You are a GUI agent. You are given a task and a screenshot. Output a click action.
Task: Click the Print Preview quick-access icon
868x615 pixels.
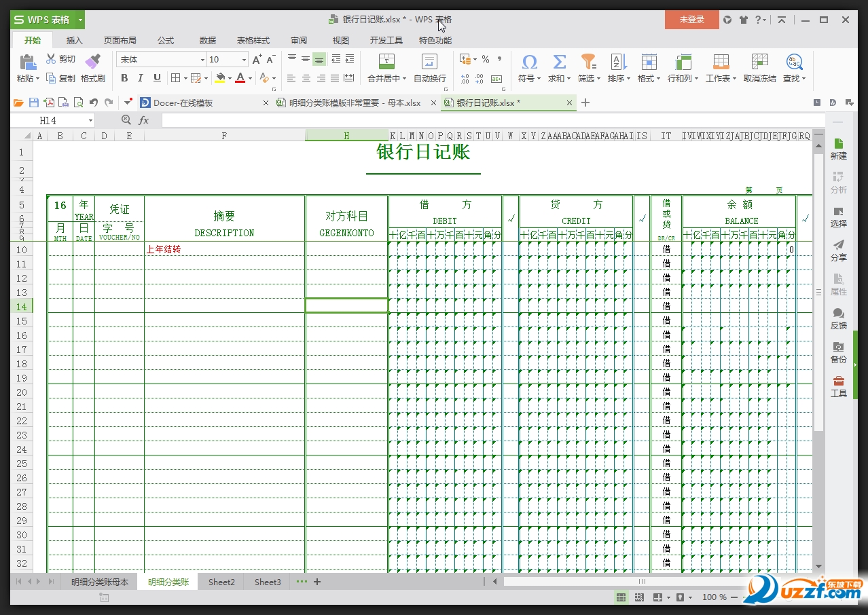coord(79,103)
